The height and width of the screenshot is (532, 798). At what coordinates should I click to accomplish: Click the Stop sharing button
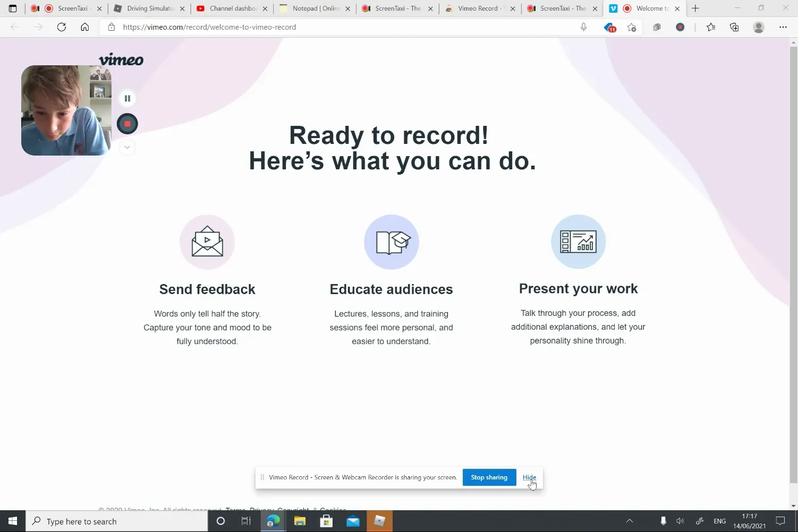[x=489, y=477]
